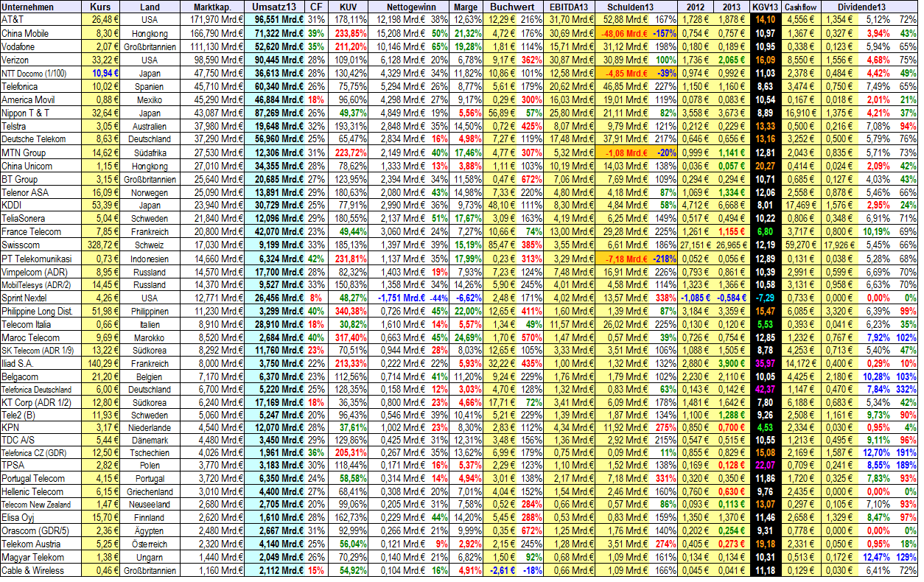Image resolution: width=924 pixels, height=582 pixels.
Task: Select the Marktkap. column header
Action: (211, 7)
